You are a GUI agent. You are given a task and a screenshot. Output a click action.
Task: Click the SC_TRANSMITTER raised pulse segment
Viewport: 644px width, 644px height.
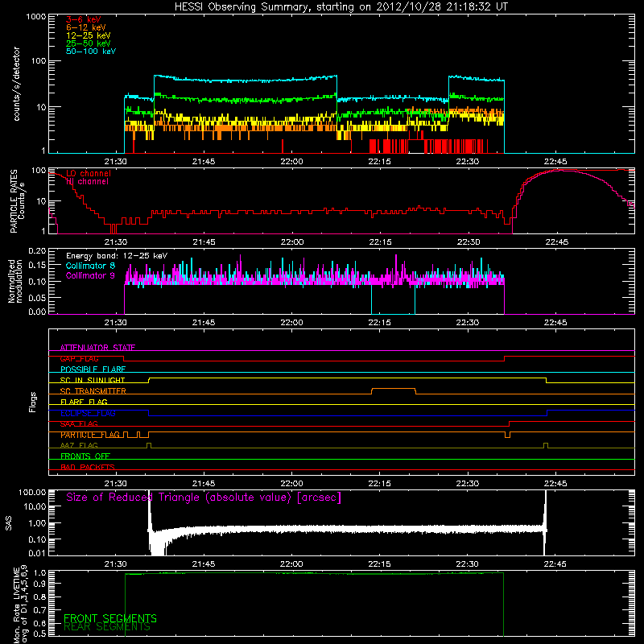394,390
